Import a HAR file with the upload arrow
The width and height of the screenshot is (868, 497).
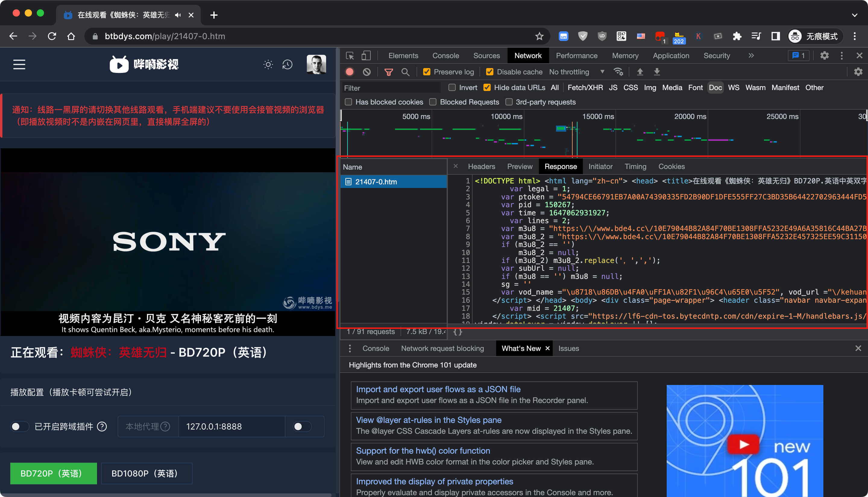pyautogui.click(x=640, y=72)
